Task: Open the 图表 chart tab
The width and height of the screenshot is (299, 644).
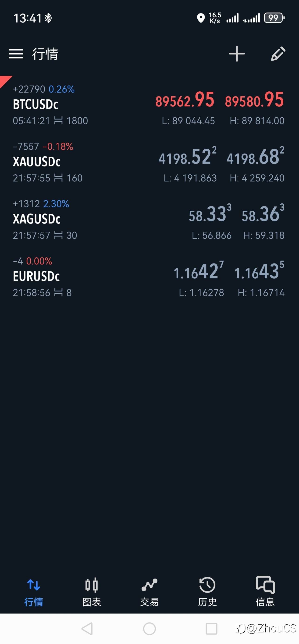Action: coord(91,591)
